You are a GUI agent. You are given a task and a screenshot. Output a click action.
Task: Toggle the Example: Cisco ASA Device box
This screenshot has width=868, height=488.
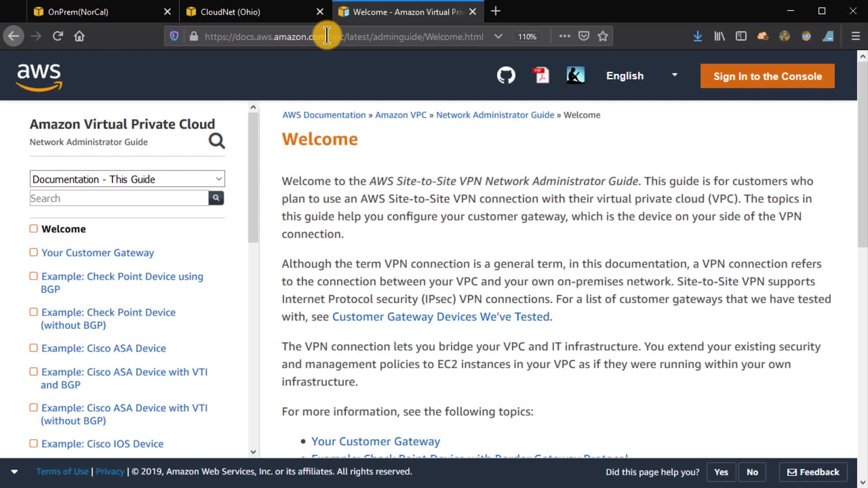click(x=33, y=348)
